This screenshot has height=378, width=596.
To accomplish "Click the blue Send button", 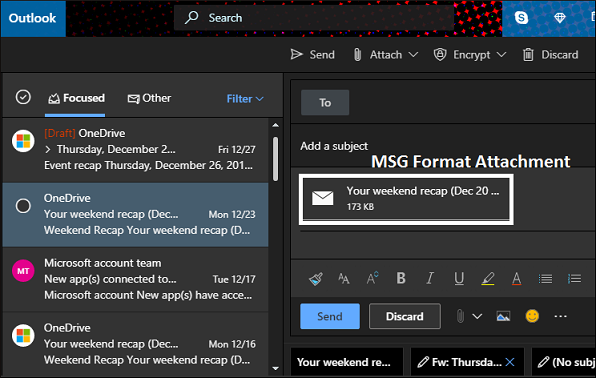I will pyautogui.click(x=330, y=316).
